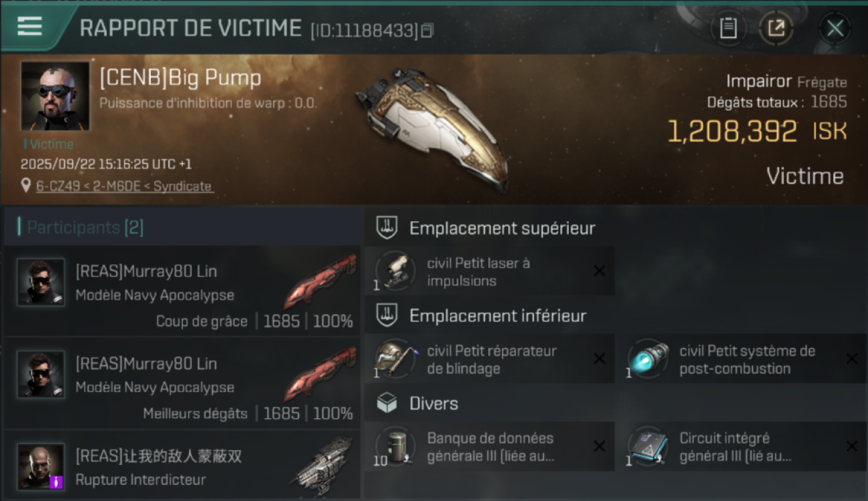
Task: Click the share export icon
Action: (x=776, y=28)
